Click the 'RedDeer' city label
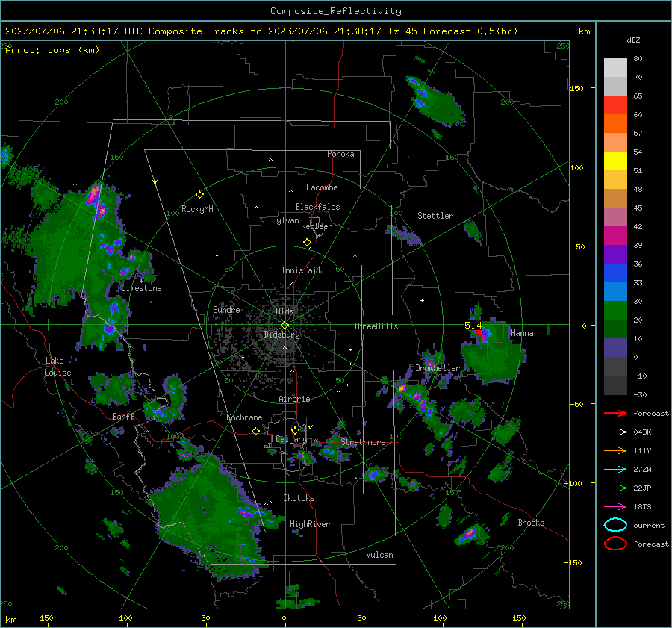Image resolution: width=672 pixels, height=628 pixels. click(x=317, y=226)
